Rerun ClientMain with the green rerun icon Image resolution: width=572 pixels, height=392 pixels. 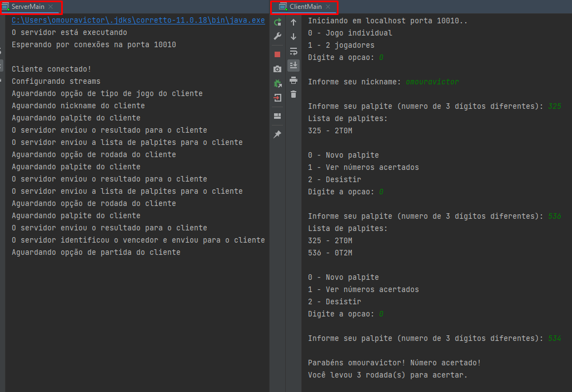[x=277, y=22]
